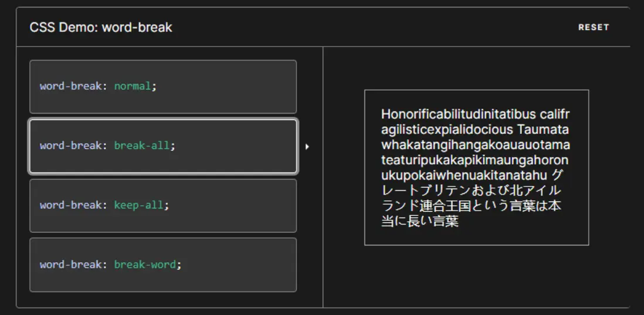
Task: Click the green "keep-all" value text
Action: (139, 205)
